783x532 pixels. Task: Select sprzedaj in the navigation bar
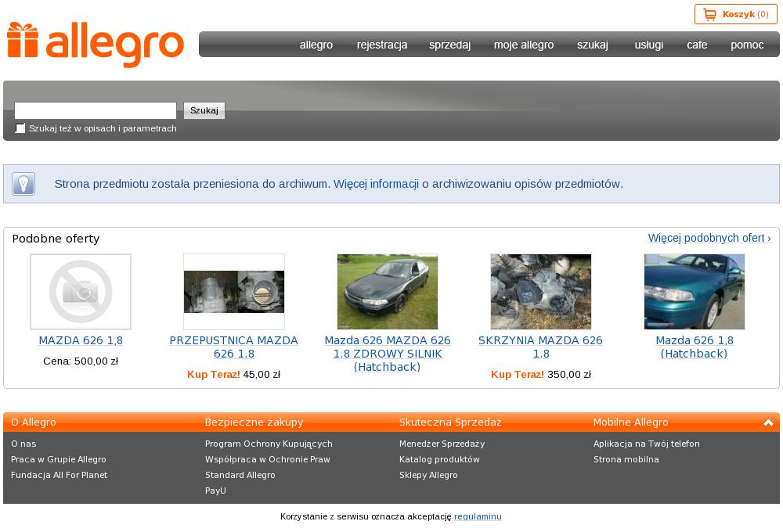(450, 45)
